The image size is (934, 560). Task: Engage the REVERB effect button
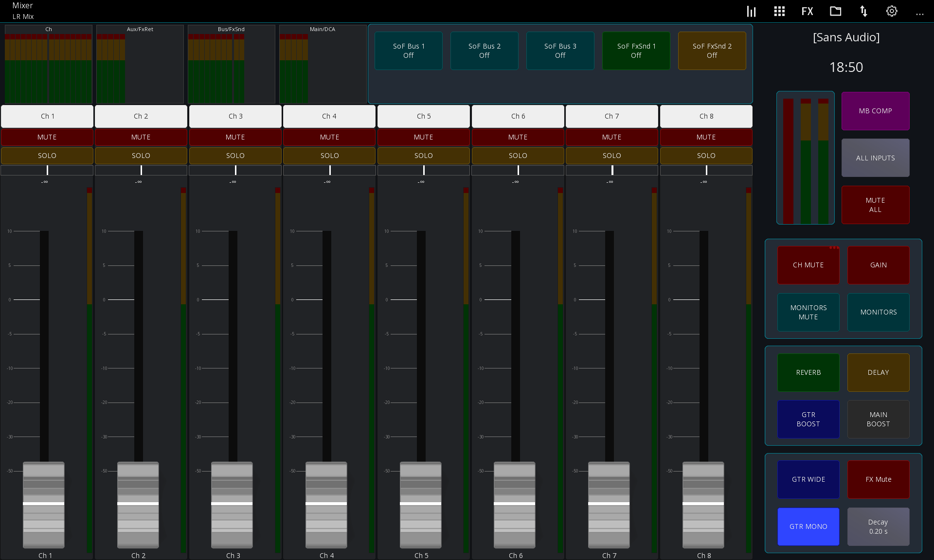tap(808, 372)
